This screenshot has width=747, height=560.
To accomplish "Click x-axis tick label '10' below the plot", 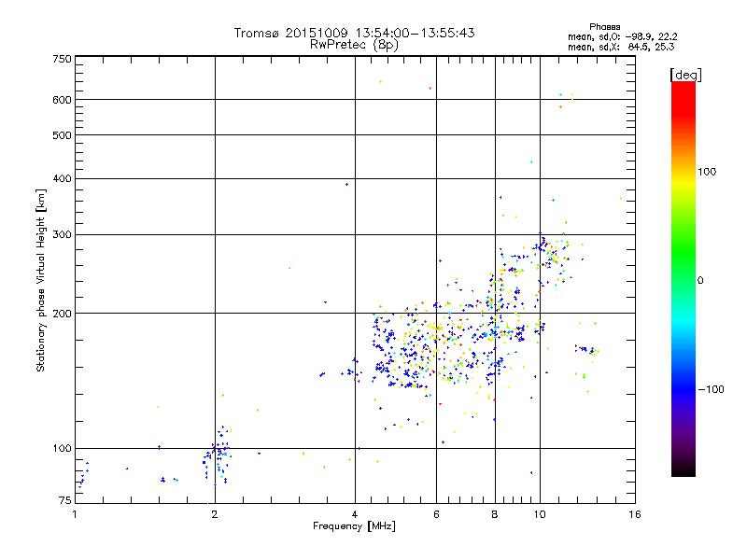I will point(540,514).
